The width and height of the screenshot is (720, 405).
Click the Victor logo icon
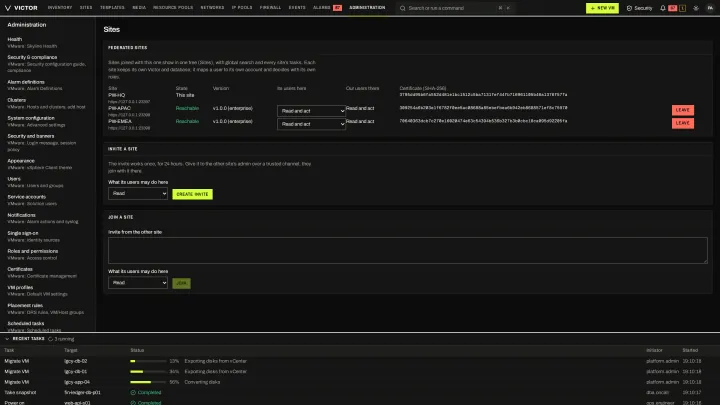point(8,8)
